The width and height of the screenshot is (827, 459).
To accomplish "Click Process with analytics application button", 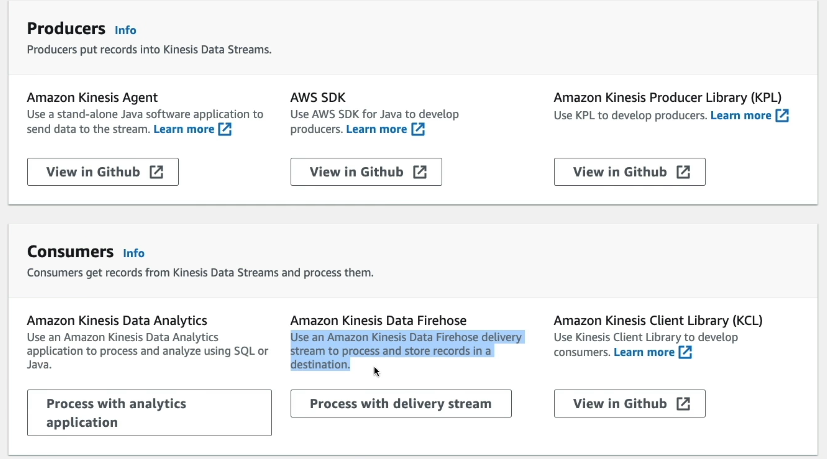I will pos(149,413).
